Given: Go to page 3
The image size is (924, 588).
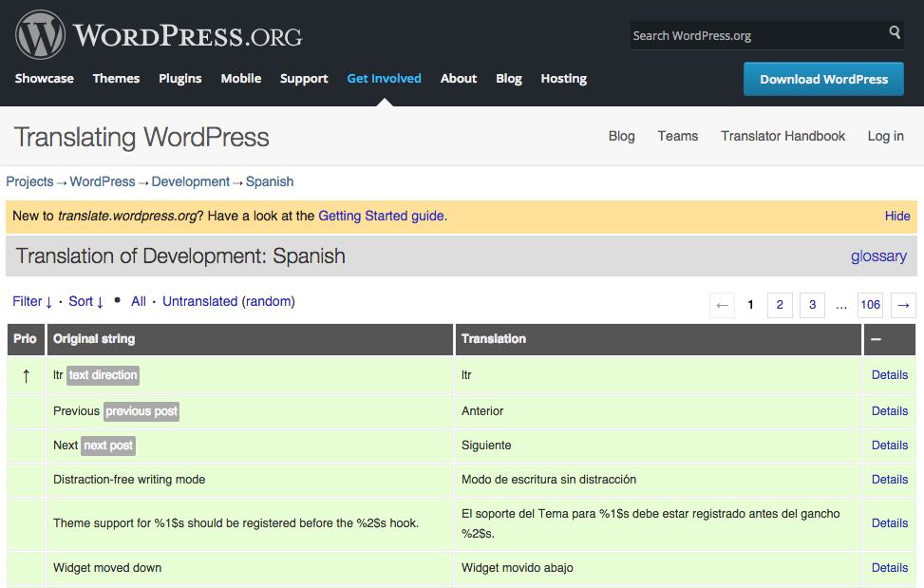Looking at the screenshot, I should [x=812, y=305].
